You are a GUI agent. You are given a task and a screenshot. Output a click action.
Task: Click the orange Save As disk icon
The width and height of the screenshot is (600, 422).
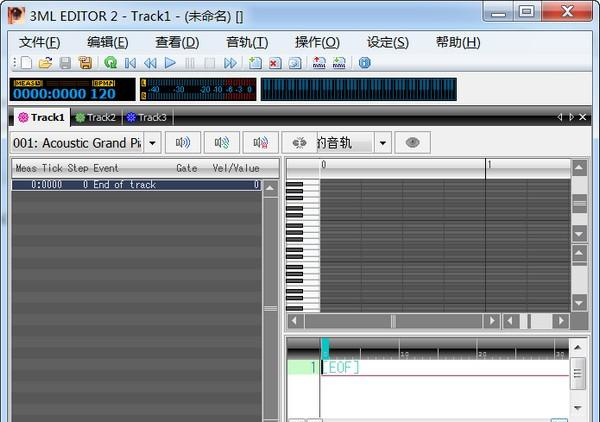pyautogui.click(x=85, y=62)
